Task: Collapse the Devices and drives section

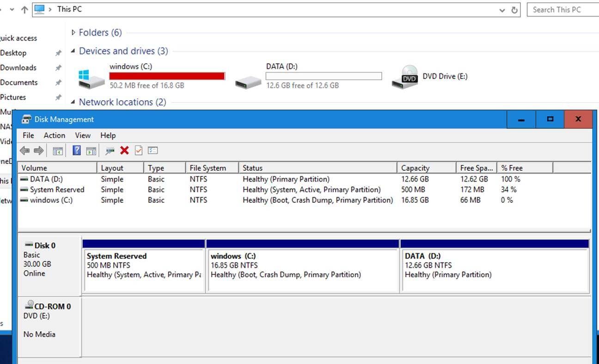Action: 73,51
